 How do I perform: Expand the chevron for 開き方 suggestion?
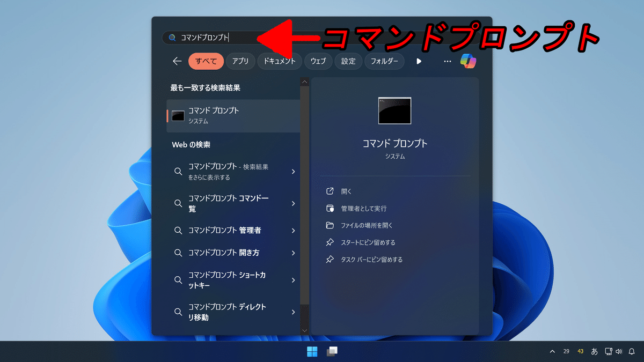293,253
